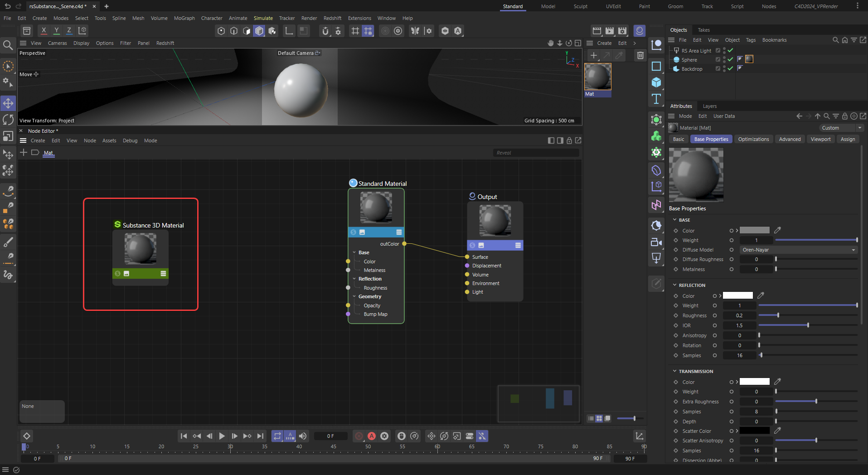
Task: Collapse the REFLECTION section
Action: 674,285
